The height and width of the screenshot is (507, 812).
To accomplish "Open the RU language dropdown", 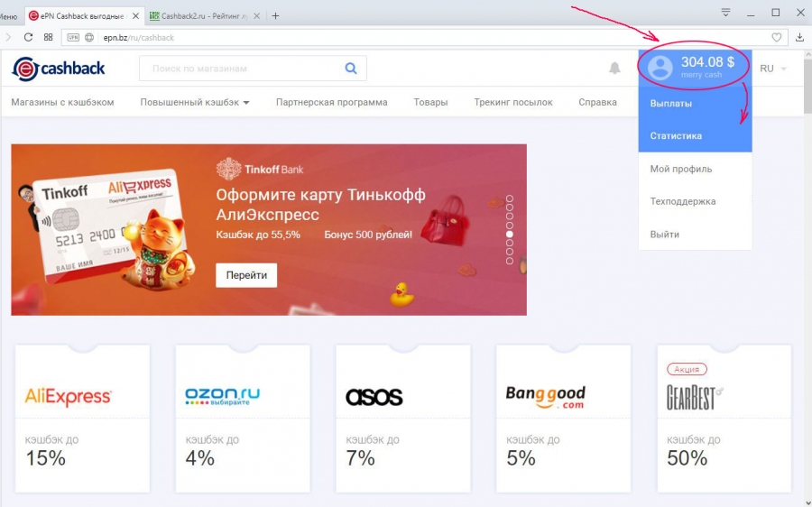I will click(772, 69).
